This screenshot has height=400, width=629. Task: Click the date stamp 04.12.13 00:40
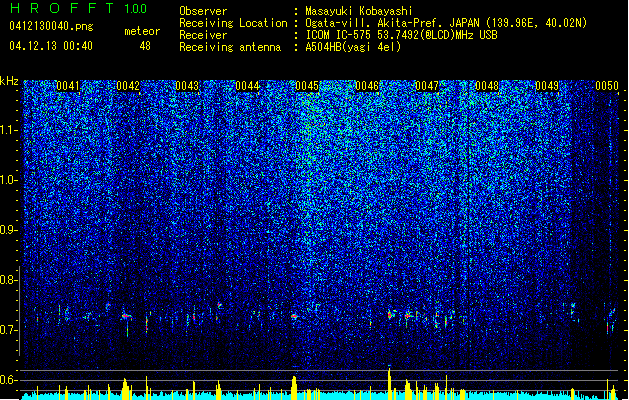point(51,46)
